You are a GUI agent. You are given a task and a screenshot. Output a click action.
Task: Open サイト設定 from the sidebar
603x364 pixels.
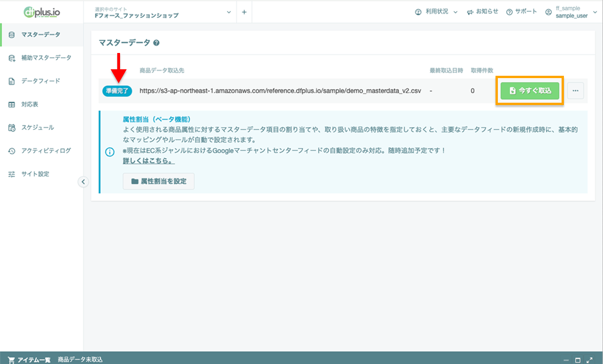(27, 174)
